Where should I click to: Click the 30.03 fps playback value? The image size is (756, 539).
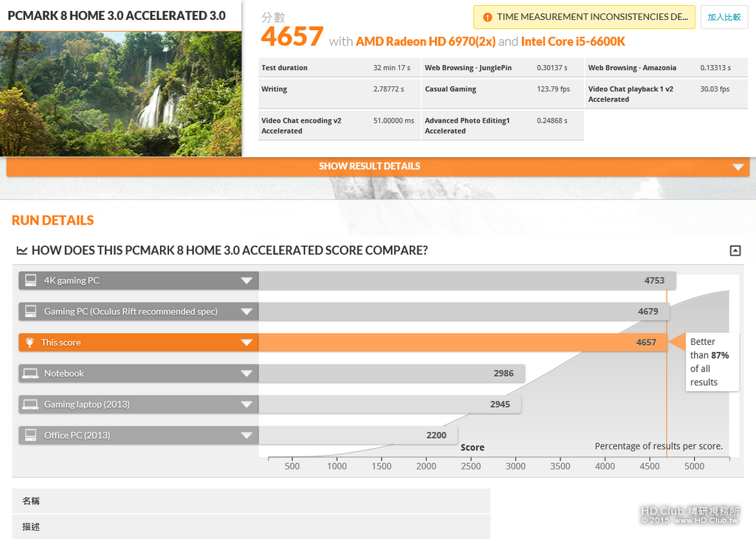coord(715,89)
